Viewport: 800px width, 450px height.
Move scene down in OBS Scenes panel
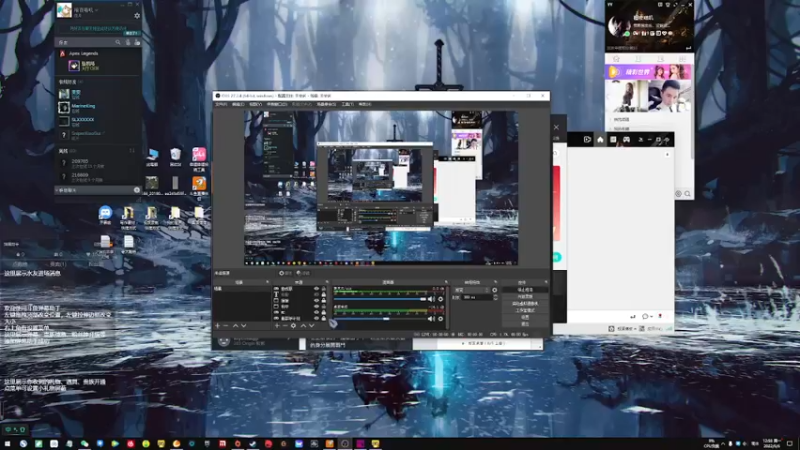pyautogui.click(x=244, y=326)
